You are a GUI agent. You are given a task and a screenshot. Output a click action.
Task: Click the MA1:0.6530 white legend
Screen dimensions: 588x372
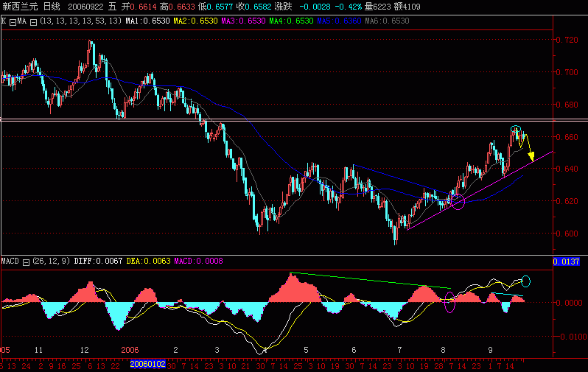pos(147,21)
